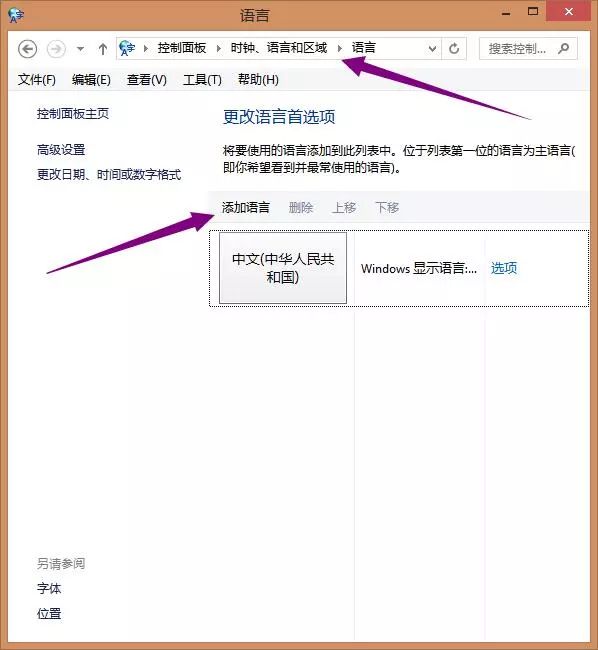Viewport: 598px width, 650px height.
Task: Open the 编辑(E) menu
Action: pos(91,80)
